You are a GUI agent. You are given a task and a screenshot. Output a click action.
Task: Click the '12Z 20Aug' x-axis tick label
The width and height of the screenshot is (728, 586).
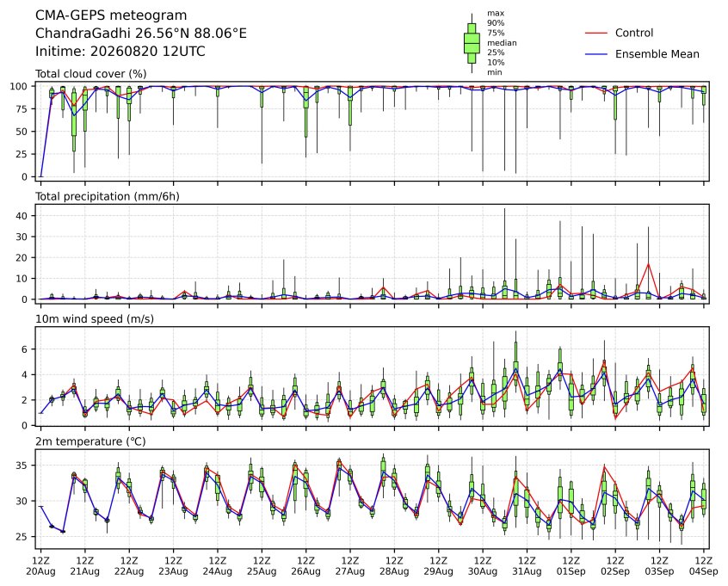(x=40, y=566)
